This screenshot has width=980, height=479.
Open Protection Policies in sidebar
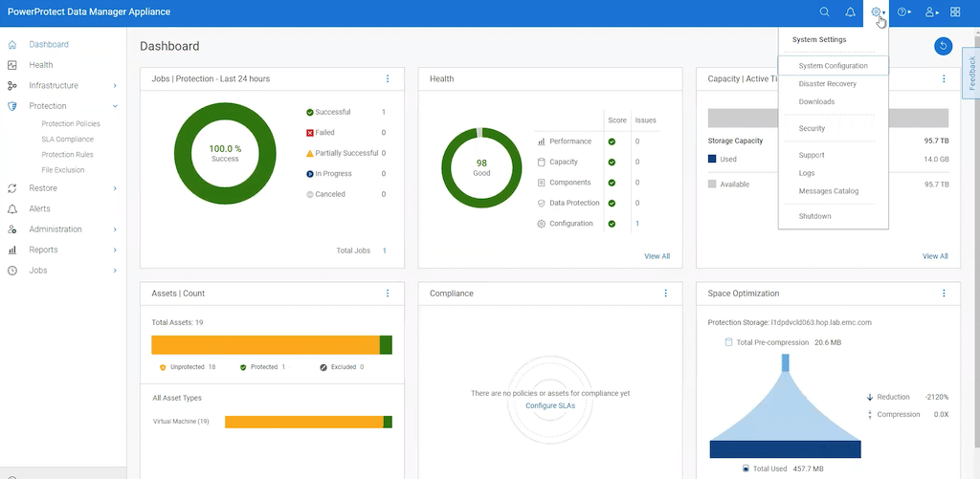(x=71, y=124)
